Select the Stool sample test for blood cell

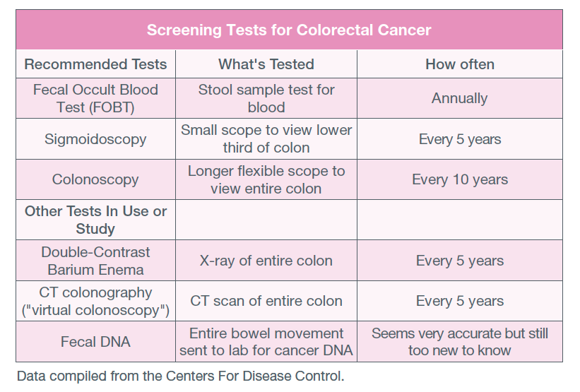click(266, 98)
